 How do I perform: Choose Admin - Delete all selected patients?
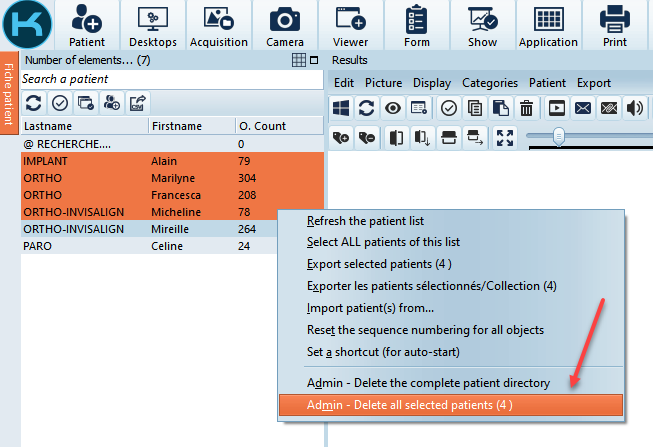(x=409, y=405)
